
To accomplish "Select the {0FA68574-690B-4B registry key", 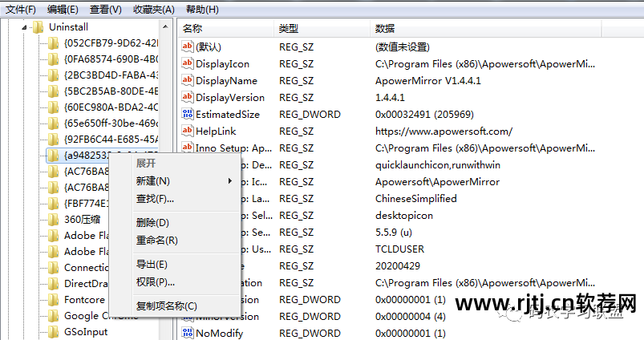I will coord(111,59).
